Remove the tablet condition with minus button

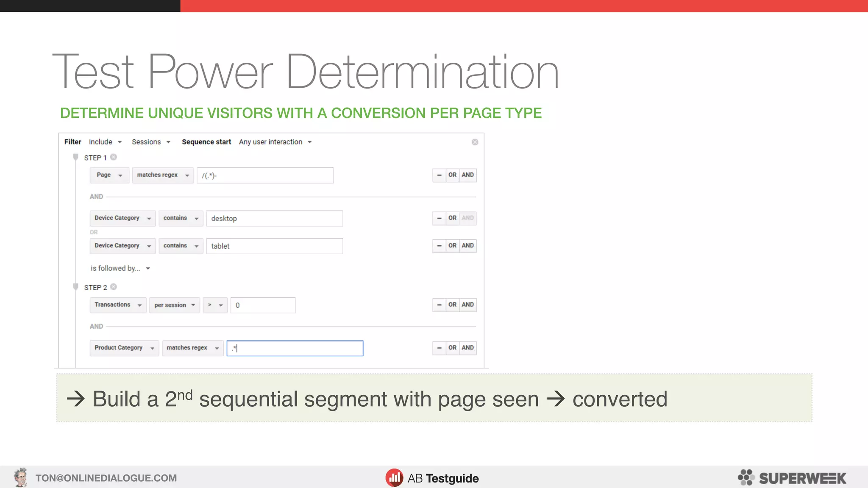(439, 246)
